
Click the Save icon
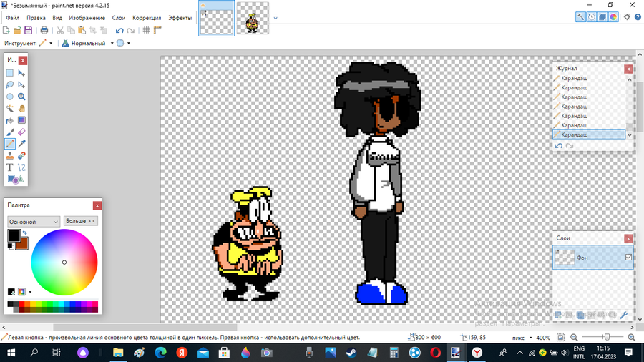[x=29, y=30]
